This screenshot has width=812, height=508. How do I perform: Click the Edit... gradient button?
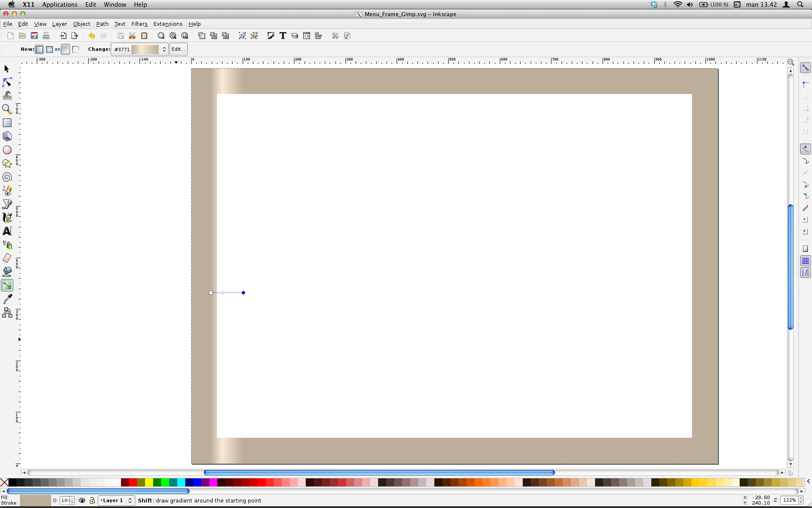(178, 50)
